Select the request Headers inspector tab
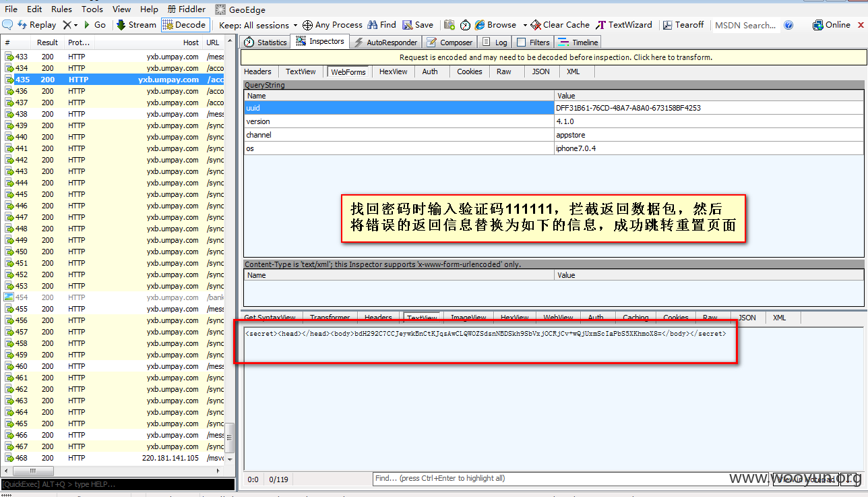 [x=257, y=71]
